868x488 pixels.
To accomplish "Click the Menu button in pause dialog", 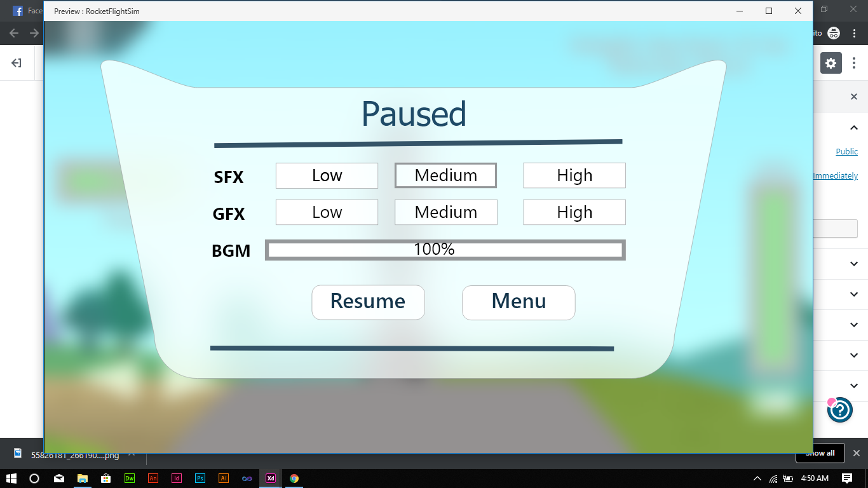I will [x=519, y=302].
